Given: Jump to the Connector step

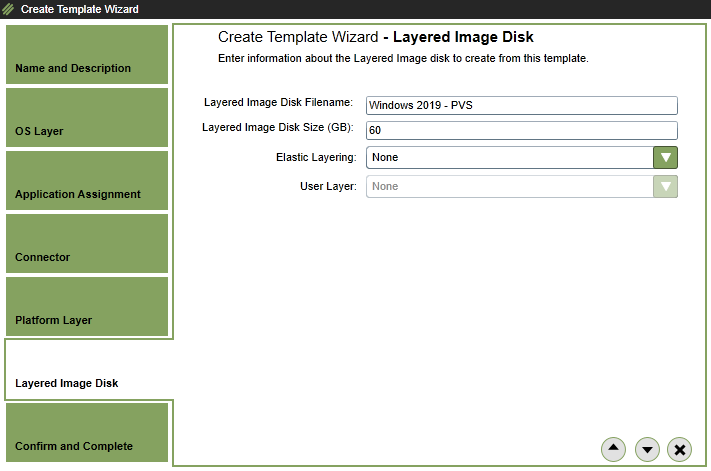Looking at the screenshot, I should click(x=87, y=244).
